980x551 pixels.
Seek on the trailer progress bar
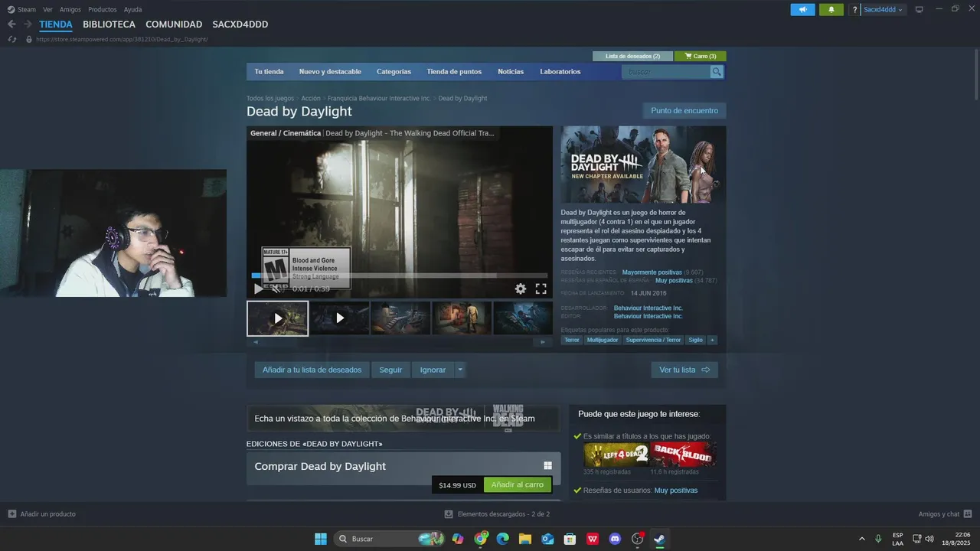point(400,275)
